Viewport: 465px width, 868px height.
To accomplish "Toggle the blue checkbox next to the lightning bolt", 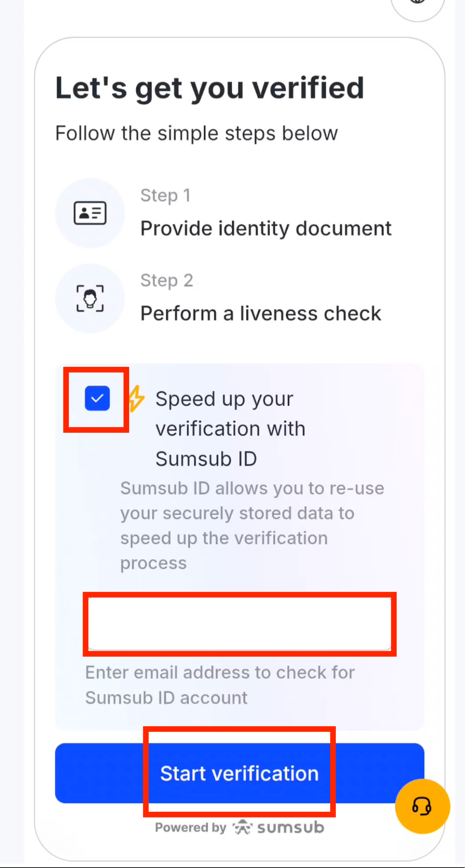I will (96, 398).
